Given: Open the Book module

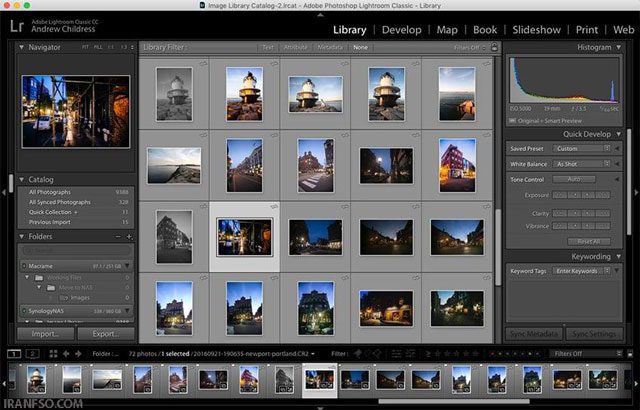Looking at the screenshot, I should point(485,30).
